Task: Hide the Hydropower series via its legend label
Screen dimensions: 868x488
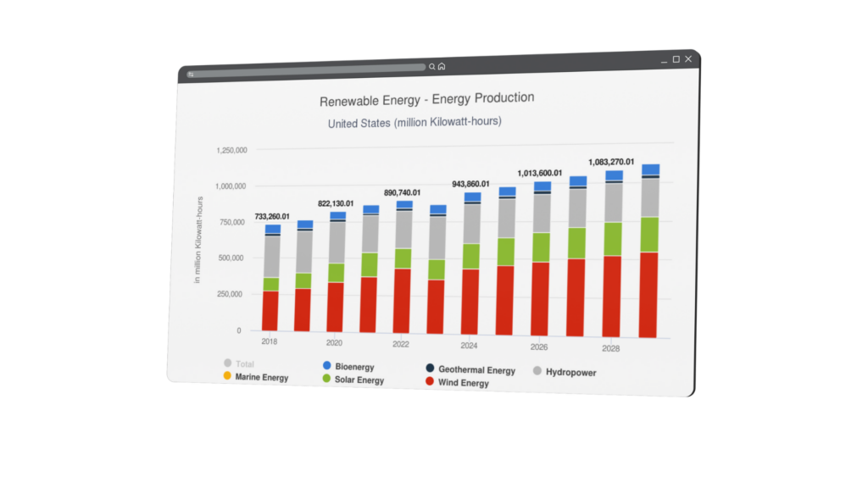Action: pos(571,372)
